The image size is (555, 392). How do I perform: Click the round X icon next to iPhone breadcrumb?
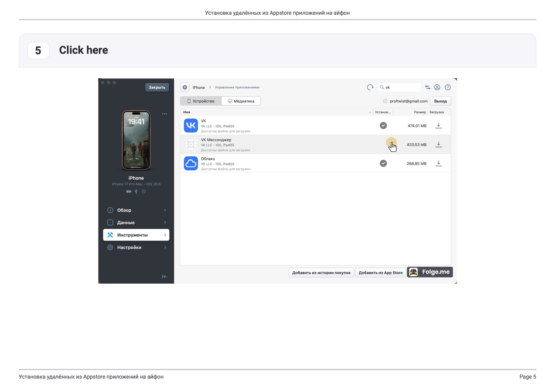[x=185, y=87]
